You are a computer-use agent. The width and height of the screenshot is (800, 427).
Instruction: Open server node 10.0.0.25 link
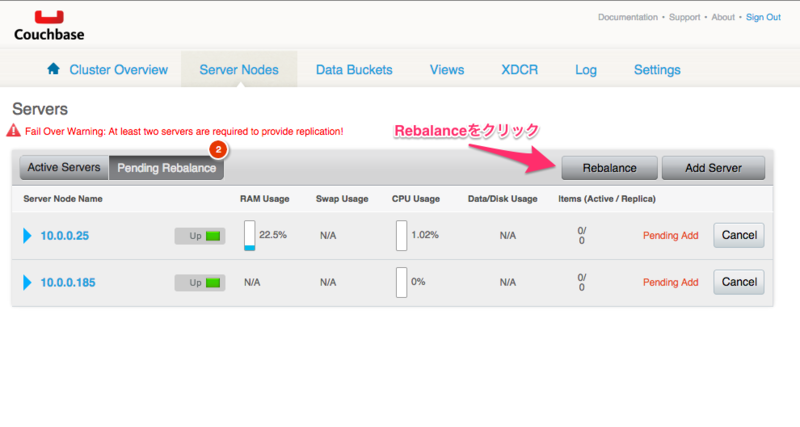point(65,236)
